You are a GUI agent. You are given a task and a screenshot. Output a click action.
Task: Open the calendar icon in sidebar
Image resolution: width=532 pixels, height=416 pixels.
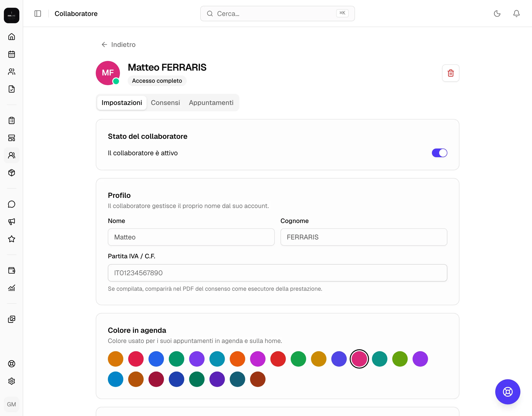pos(11,54)
